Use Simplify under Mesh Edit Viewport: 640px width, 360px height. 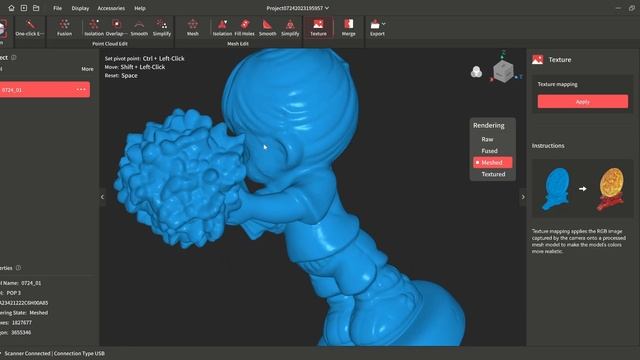290,28
